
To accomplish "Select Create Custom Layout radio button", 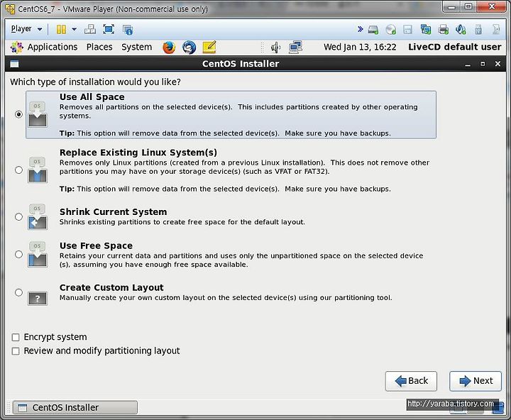I will point(18,292).
